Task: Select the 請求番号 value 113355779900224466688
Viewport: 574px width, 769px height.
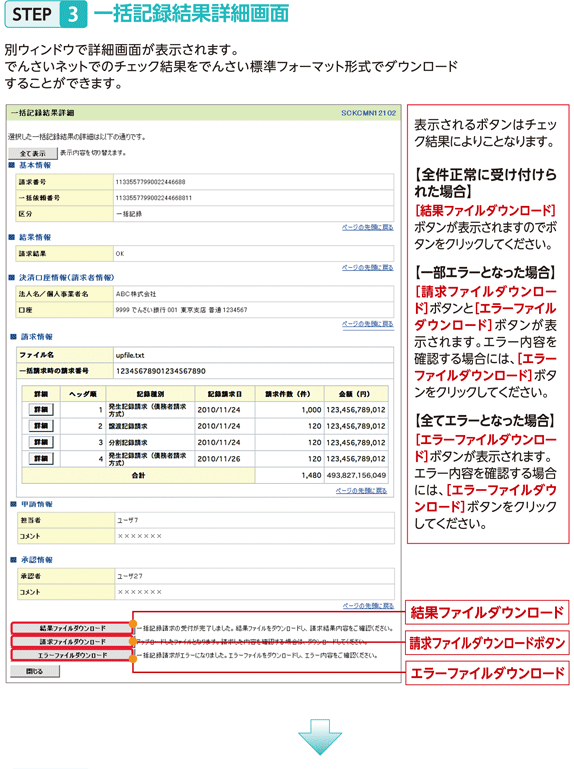Action: (x=150, y=182)
